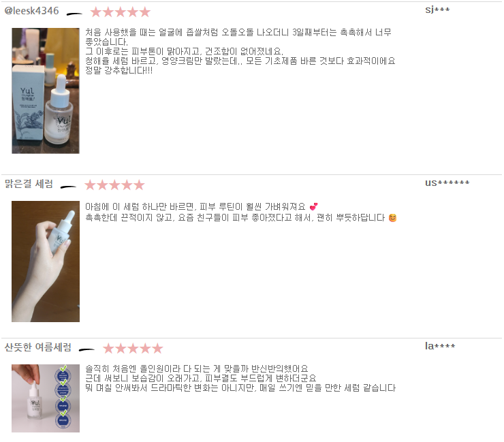Viewport: 504px width, 442px height.
Task: Open the 산뜻한 여름세럼 review product image
Action: [x=46, y=398]
